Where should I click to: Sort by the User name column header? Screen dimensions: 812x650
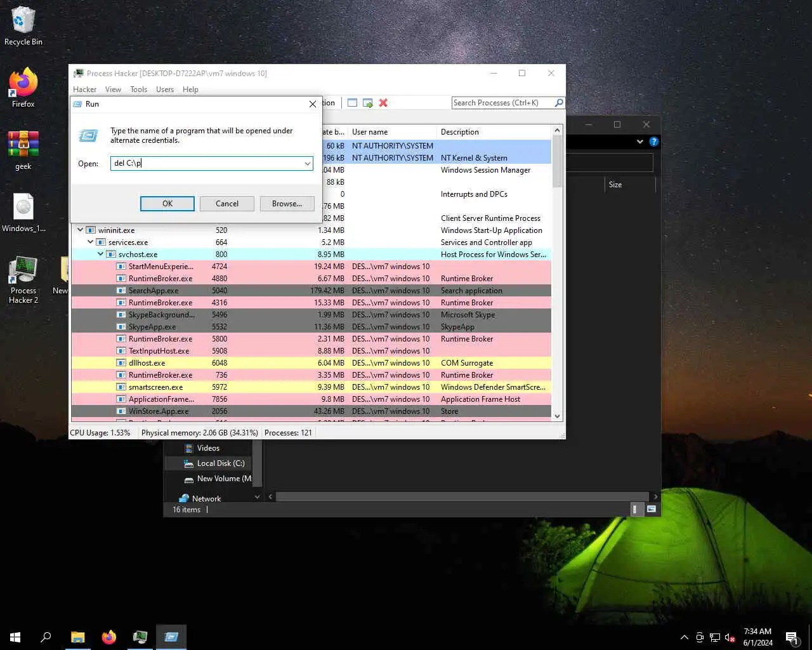point(392,132)
